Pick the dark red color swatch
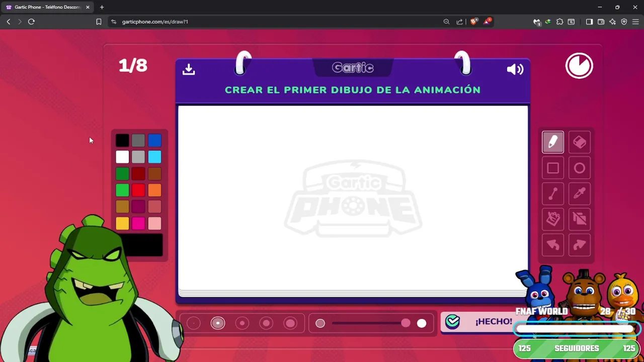The image size is (644, 362). pos(138,174)
